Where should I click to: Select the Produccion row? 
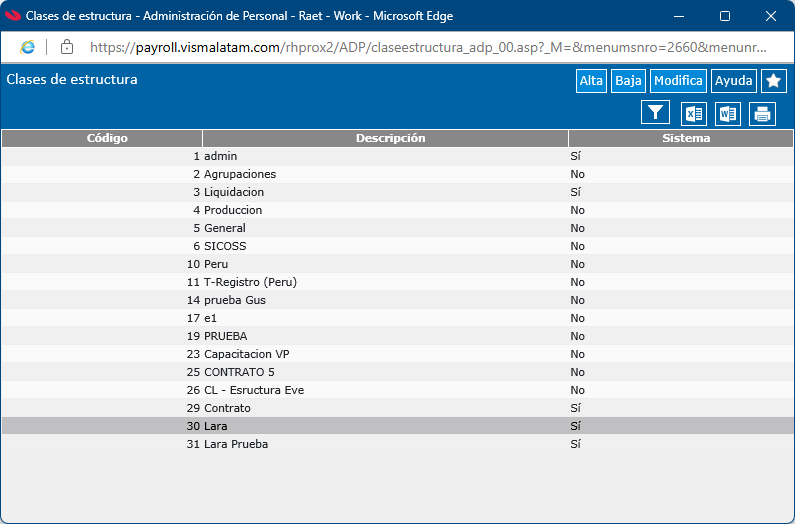tap(398, 210)
